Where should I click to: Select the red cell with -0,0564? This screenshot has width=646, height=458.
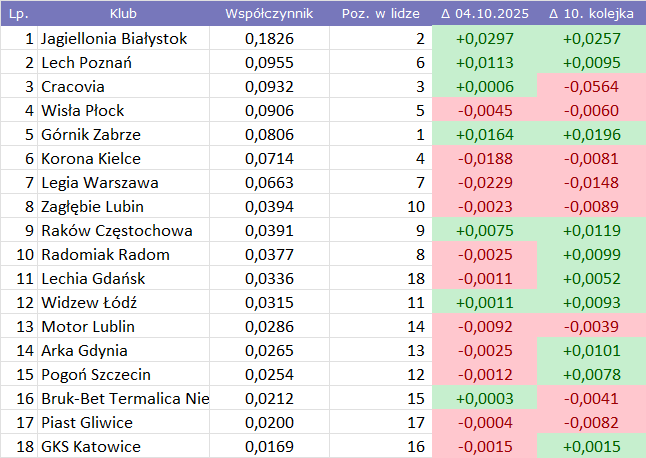click(592, 87)
